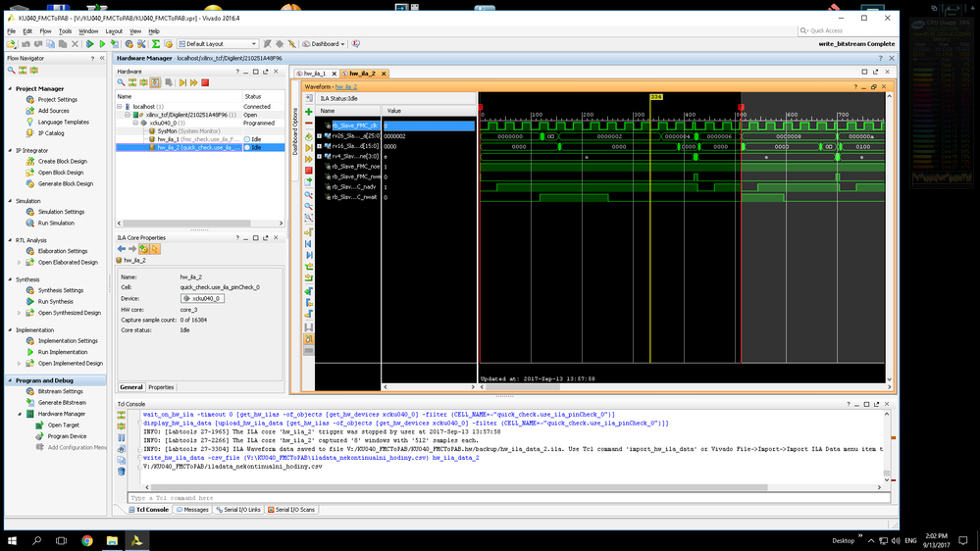Click the Open Project folder icon in main toolbar
Viewport: 980px width, 551px height.
tap(11, 44)
